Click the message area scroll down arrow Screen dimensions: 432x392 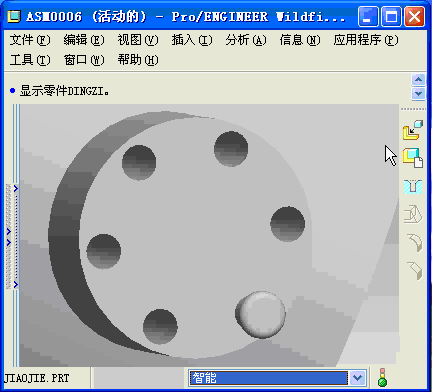pos(418,93)
